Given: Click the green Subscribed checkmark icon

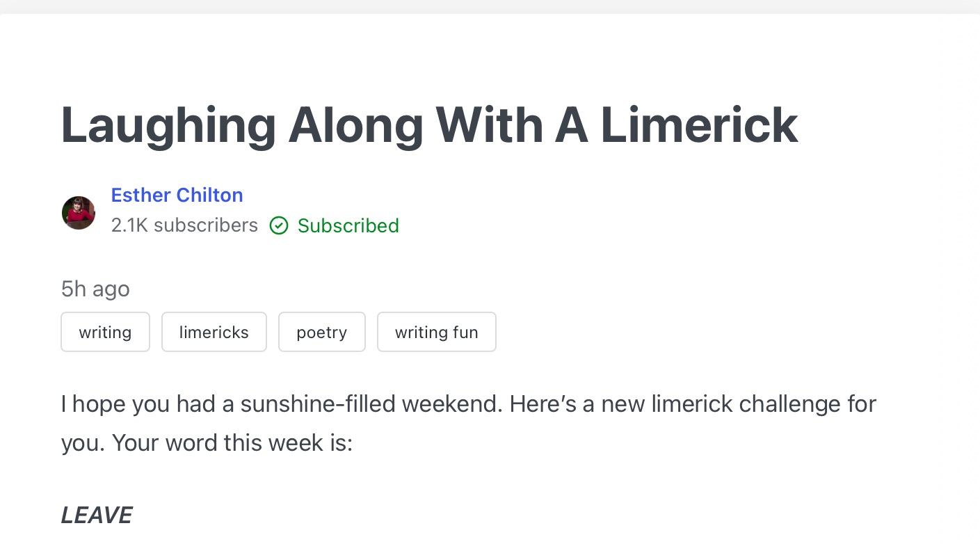Looking at the screenshot, I should (x=279, y=225).
